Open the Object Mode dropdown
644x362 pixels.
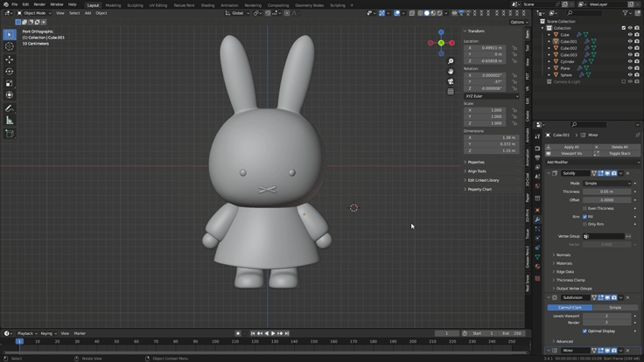[x=34, y=13]
